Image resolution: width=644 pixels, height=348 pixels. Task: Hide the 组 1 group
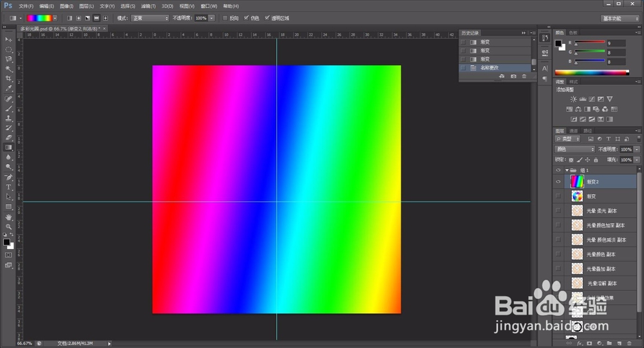[x=558, y=170]
